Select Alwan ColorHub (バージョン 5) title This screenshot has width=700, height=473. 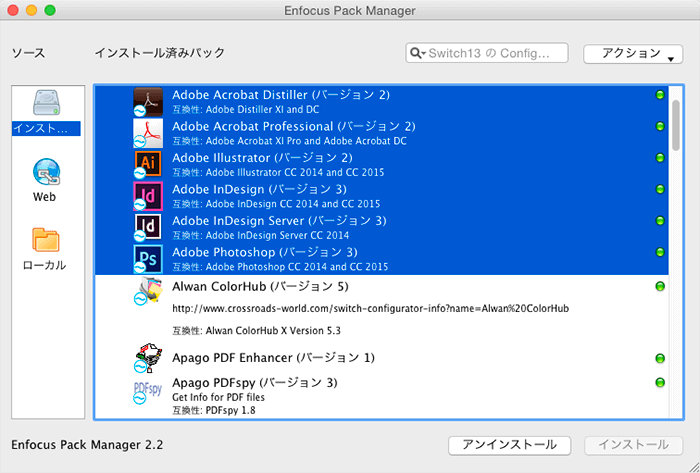tap(260, 286)
